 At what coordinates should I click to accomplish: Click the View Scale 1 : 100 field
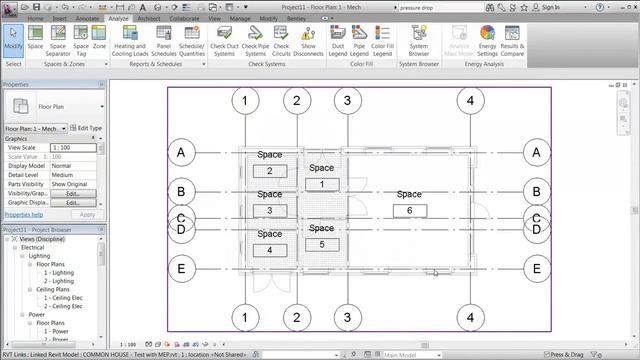pos(73,147)
